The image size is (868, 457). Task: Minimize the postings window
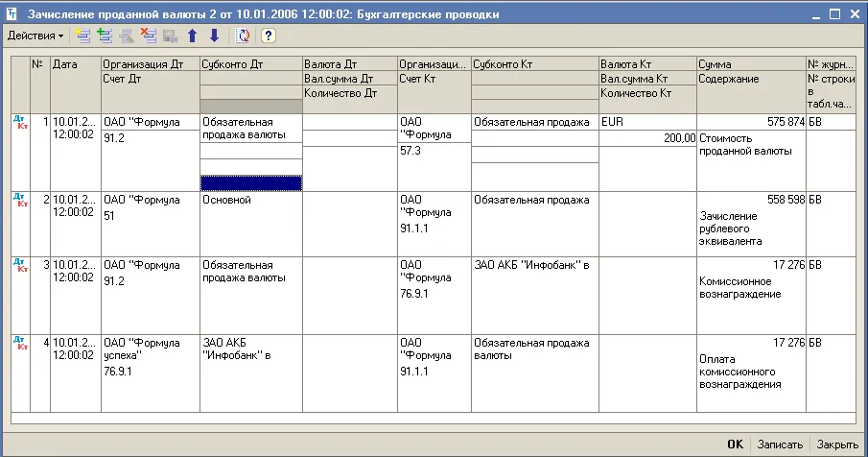pos(816,14)
